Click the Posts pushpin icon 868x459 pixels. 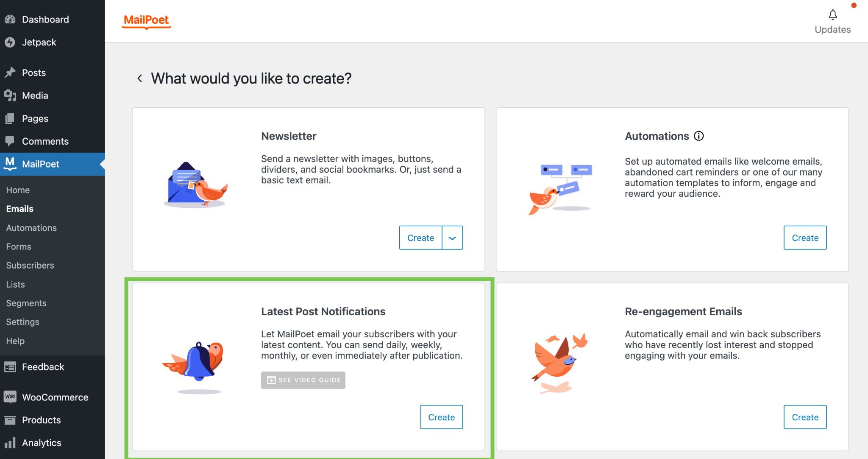pyautogui.click(x=10, y=73)
